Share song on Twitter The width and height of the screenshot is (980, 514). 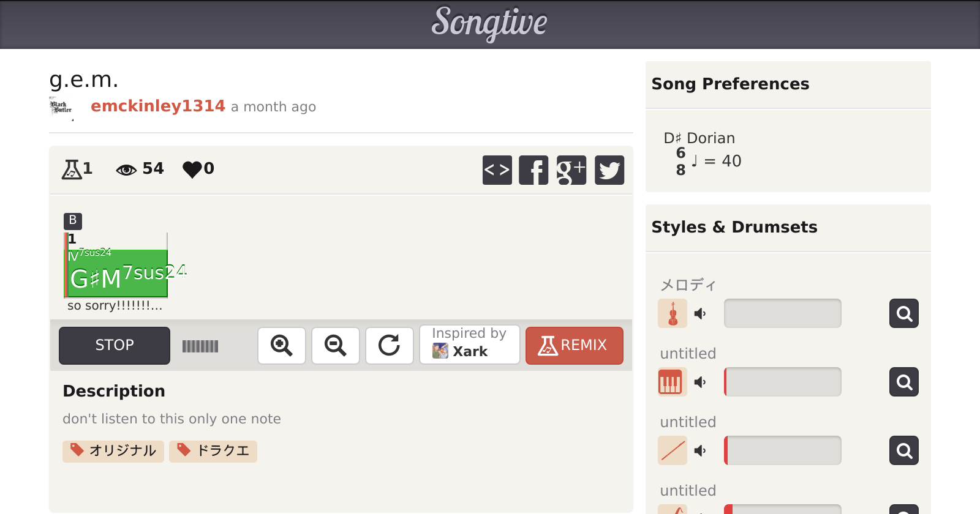pyautogui.click(x=609, y=170)
